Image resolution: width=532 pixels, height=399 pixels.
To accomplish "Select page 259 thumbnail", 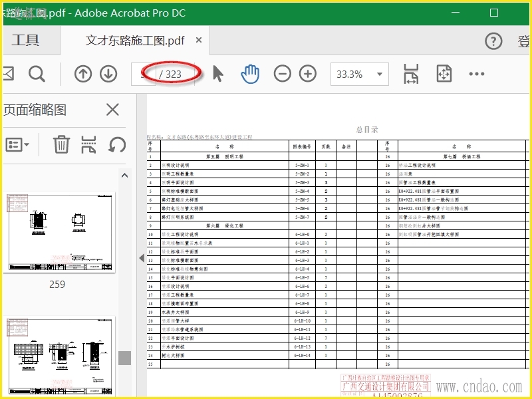I will click(60, 233).
